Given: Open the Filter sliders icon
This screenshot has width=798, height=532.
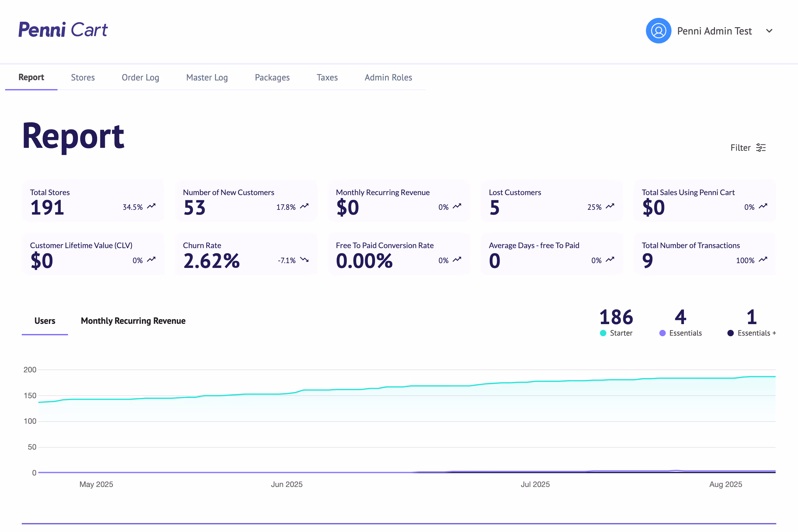Looking at the screenshot, I should (761, 148).
